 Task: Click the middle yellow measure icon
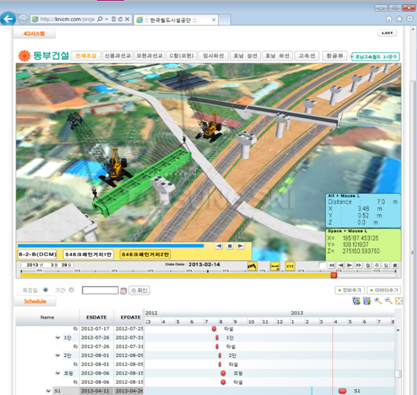tap(275, 266)
